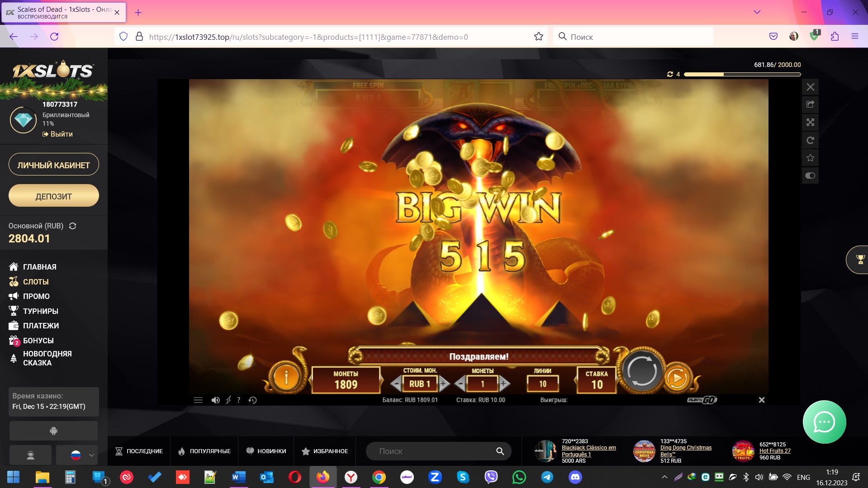Share the game via side panel icon

point(810,104)
